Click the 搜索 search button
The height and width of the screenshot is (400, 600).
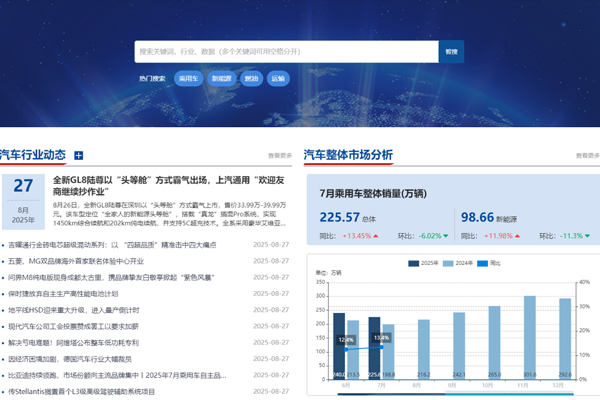tap(451, 52)
